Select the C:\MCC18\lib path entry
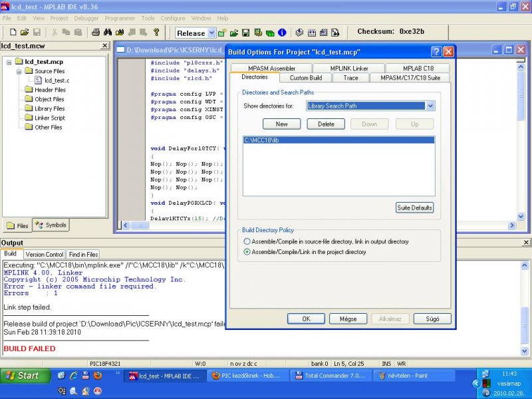This screenshot has width=532, height=399. pyautogui.click(x=338, y=140)
